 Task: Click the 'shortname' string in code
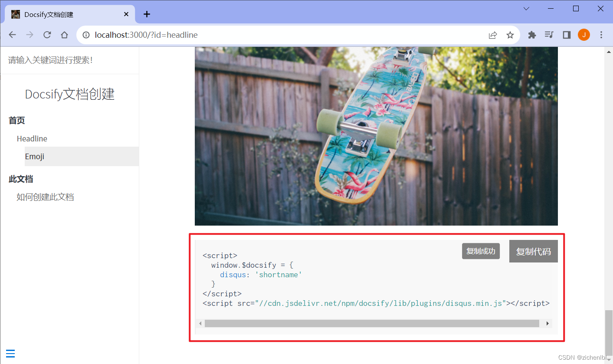[278, 275]
